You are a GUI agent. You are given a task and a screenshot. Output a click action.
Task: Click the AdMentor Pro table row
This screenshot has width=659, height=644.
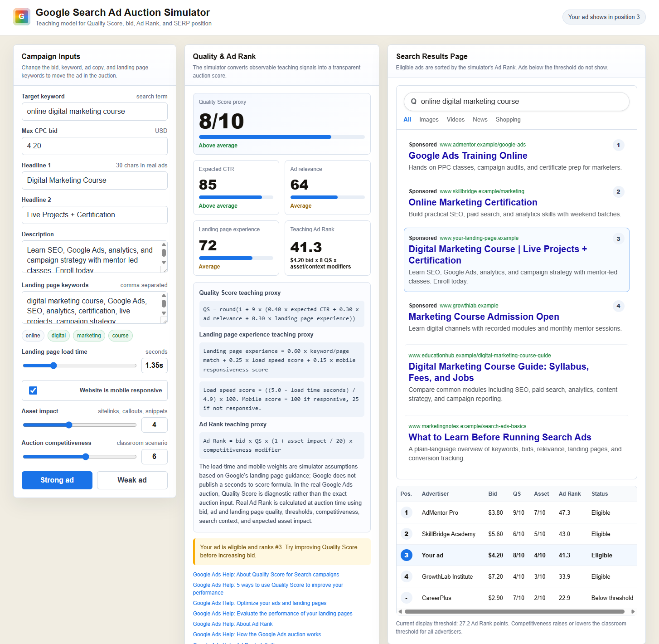(x=516, y=513)
